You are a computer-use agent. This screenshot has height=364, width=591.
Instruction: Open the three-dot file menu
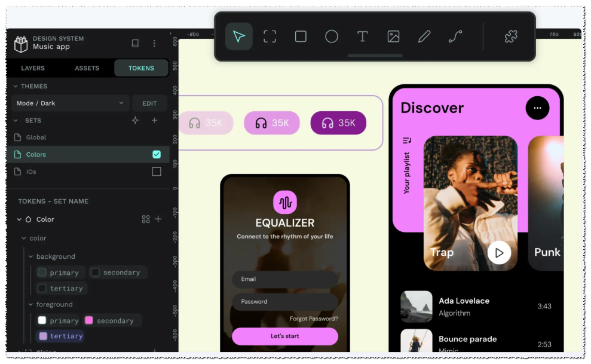coord(154,43)
